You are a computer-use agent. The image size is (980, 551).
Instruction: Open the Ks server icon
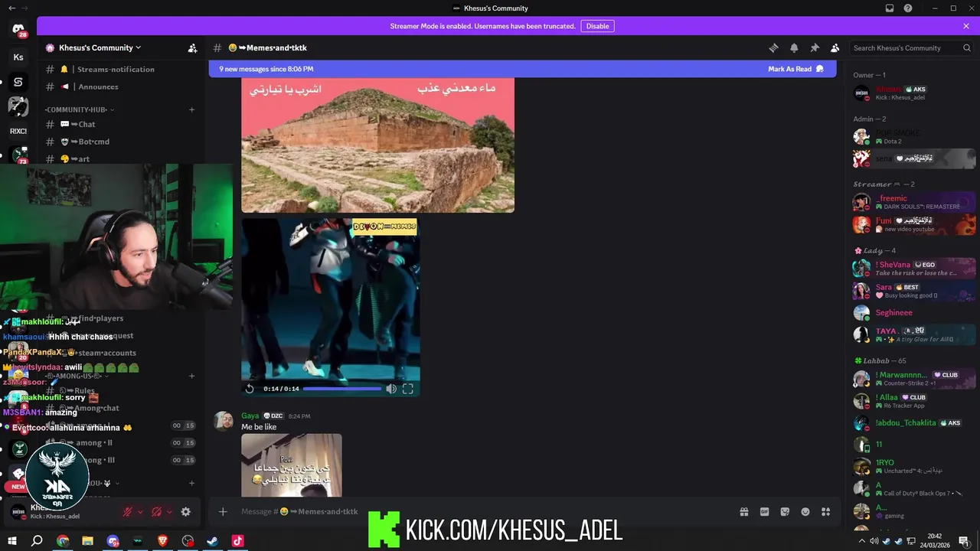pyautogui.click(x=18, y=57)
